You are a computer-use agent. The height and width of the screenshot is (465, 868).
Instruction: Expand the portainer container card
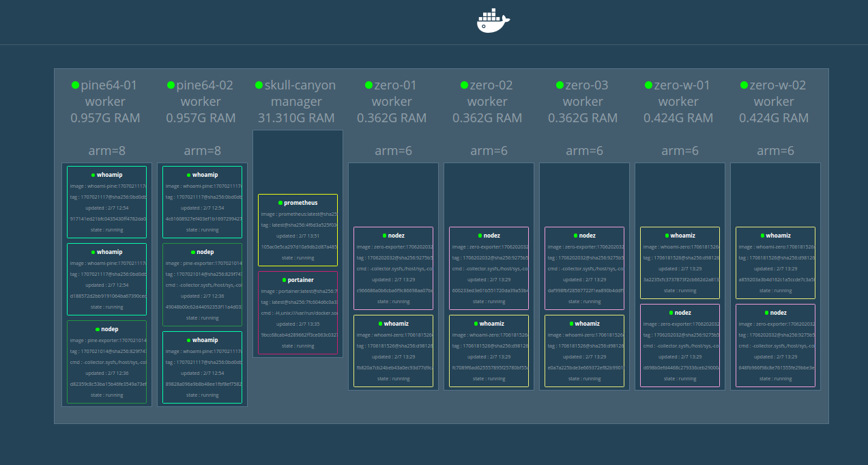(298, 313)
